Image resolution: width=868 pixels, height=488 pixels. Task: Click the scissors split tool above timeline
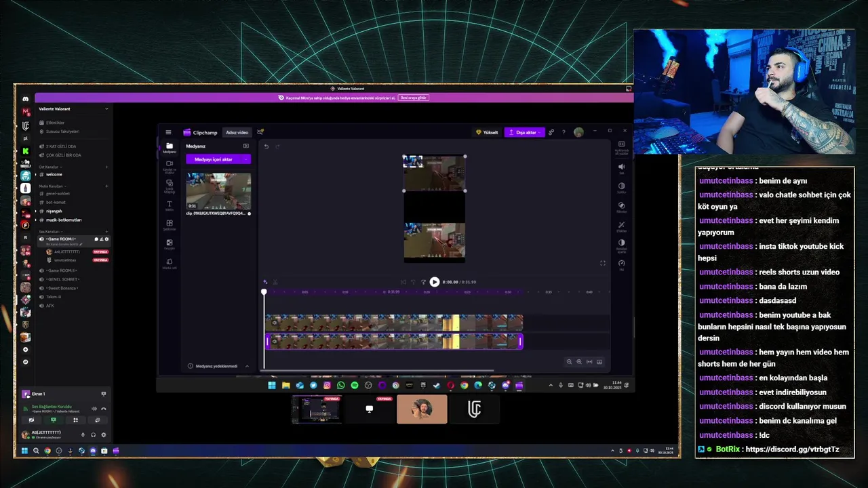(x=275, y=282)
